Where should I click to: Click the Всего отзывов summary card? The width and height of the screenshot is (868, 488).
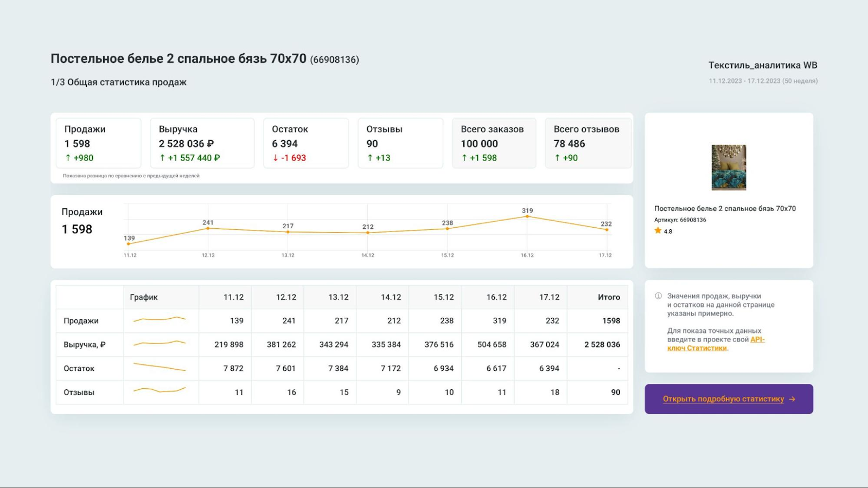[x=588, y=143]
